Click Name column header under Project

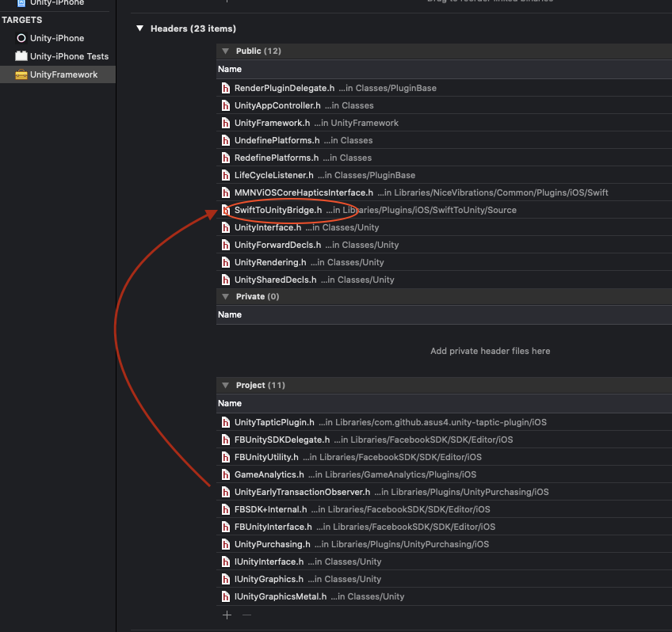click(x=230, y=403)
